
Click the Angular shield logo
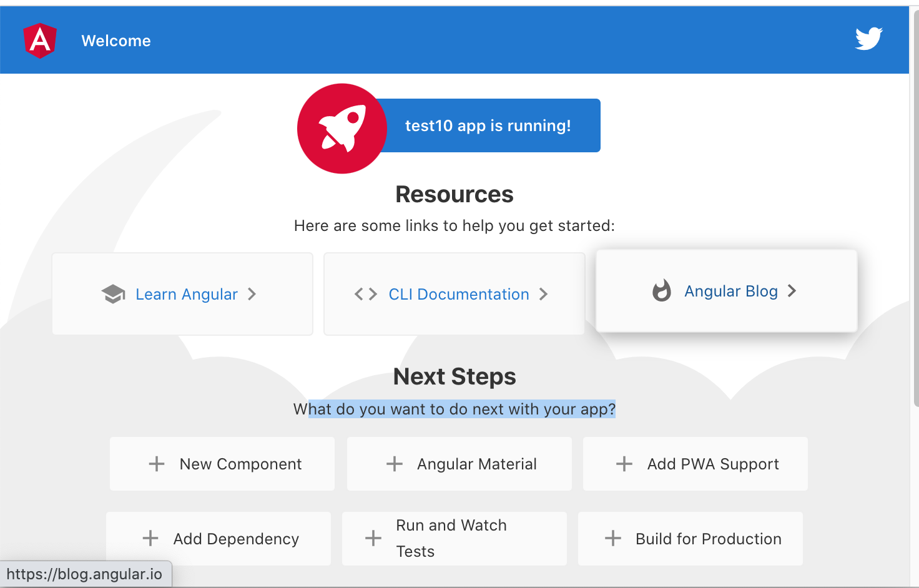[x=40, y=41]
